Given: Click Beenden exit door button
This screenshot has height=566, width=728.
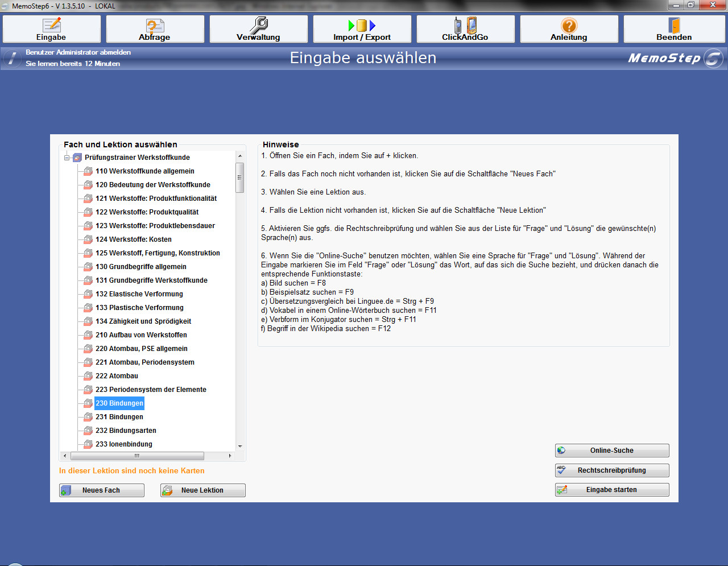Looking at the screenshot, I should coord(674,29).
